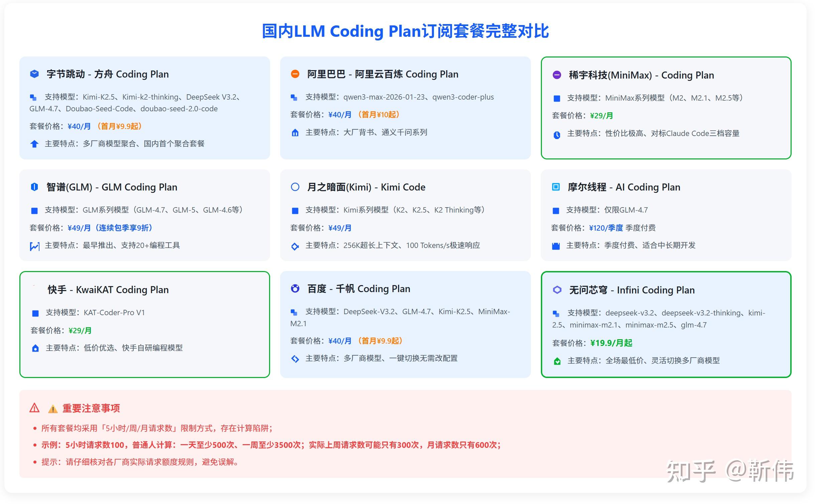Click the blue square icon beside GLM系列模型
This screenshot has height=504, width=815.
pyautogui.click(x=34, y=211)
